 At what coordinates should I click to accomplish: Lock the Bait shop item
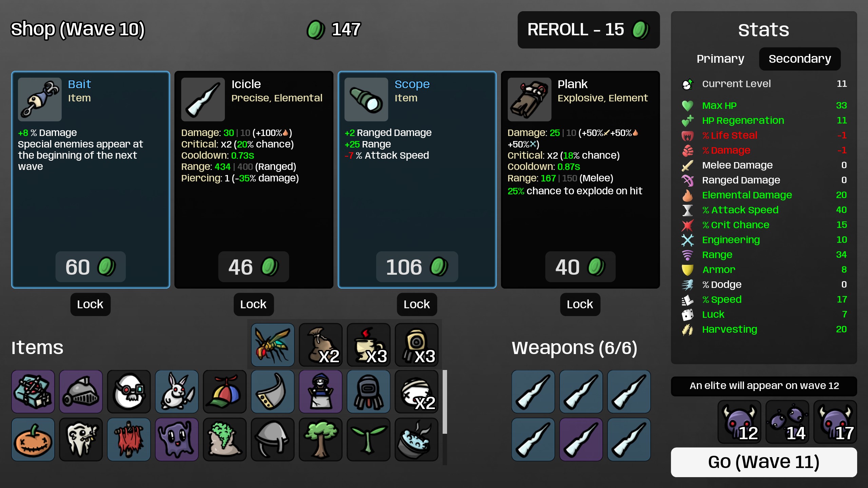click(x=90, y=305)
